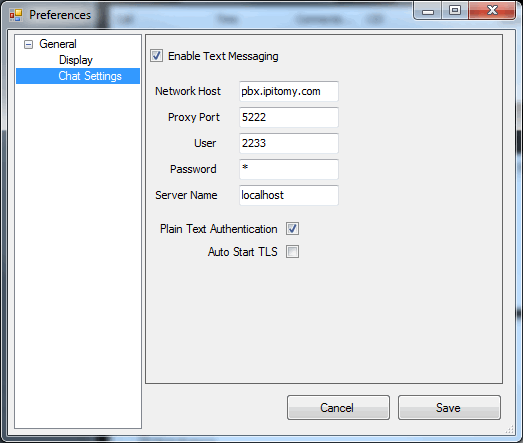523x443 pixels.
Task: Maximize the Preferences window
Action: 455,10
